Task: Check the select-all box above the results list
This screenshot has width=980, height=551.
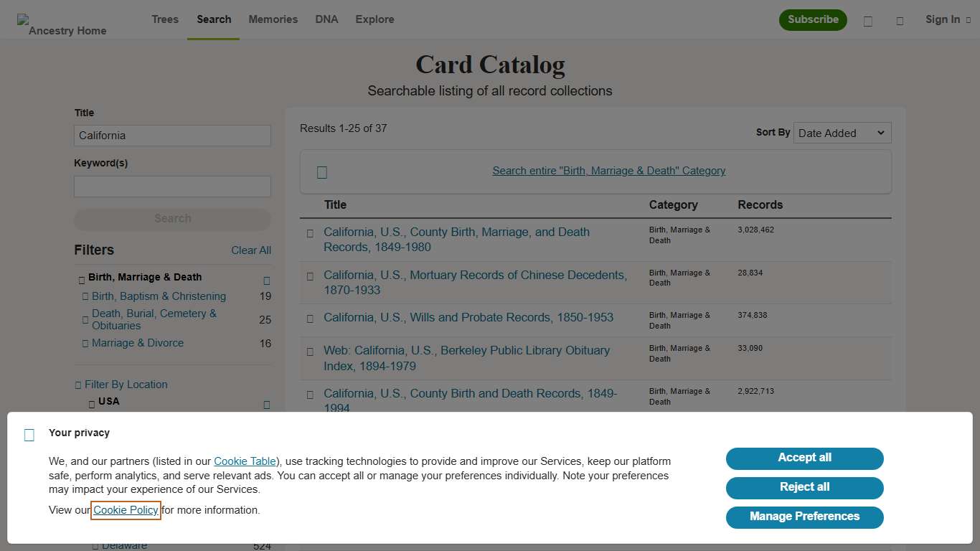Action: [321, 171]
